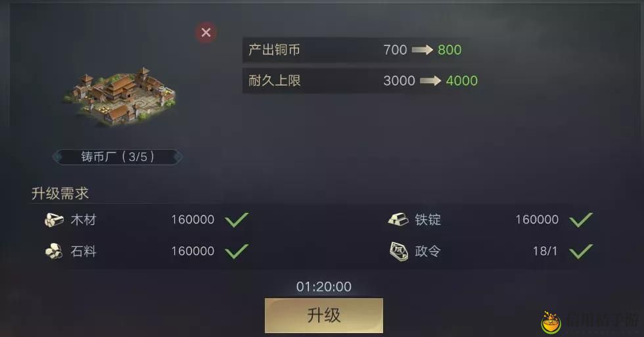Click the 18/1 decree count value
The image size is (644, 337).
pyautogui.click(x=545, y=251)
